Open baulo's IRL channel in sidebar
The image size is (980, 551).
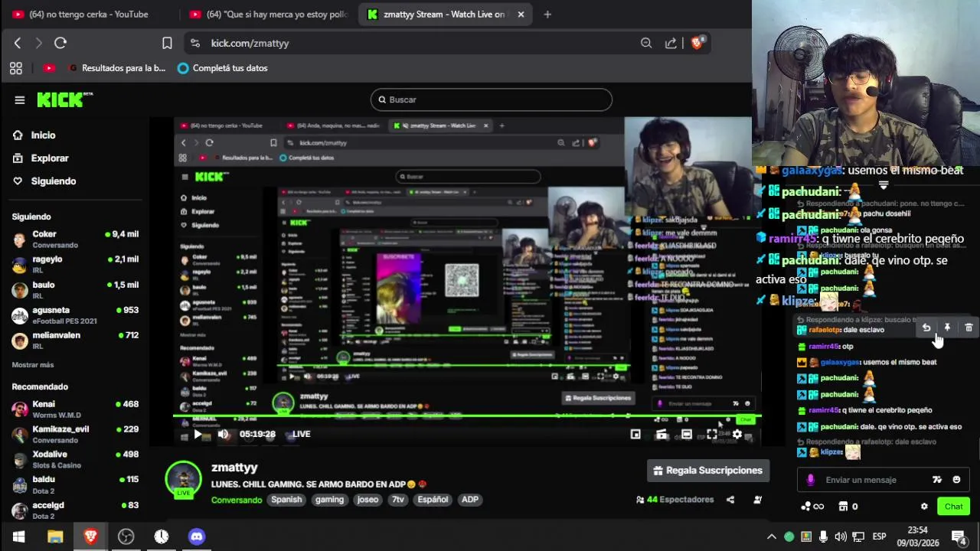75,290
